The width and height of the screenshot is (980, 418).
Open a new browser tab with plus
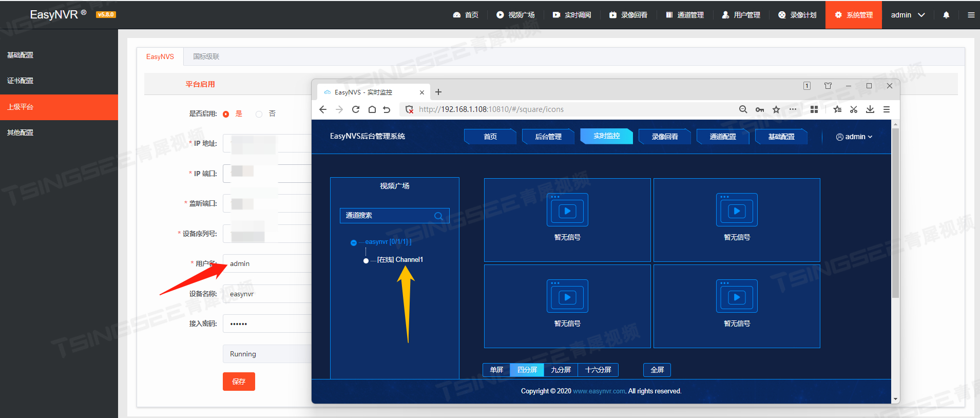tap(438, 92)
